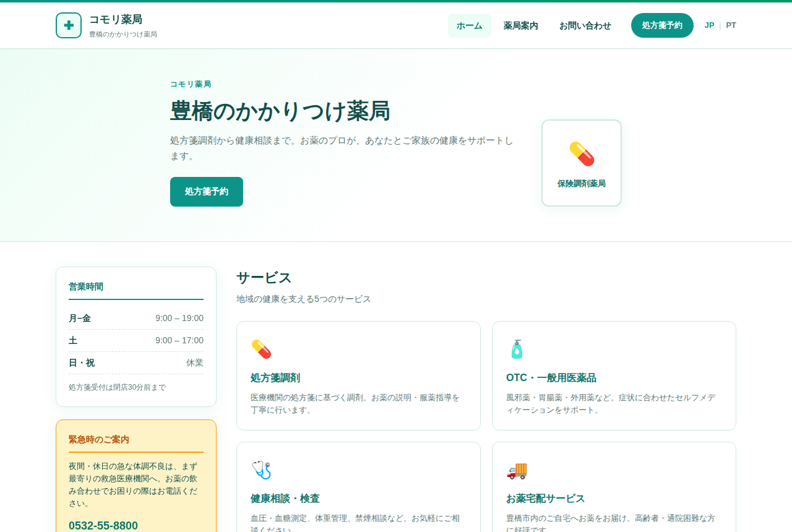This screenshot has height=532, width=792.
Task: Click the pill icon above 処方箋調剤
Action: [261, 349]
